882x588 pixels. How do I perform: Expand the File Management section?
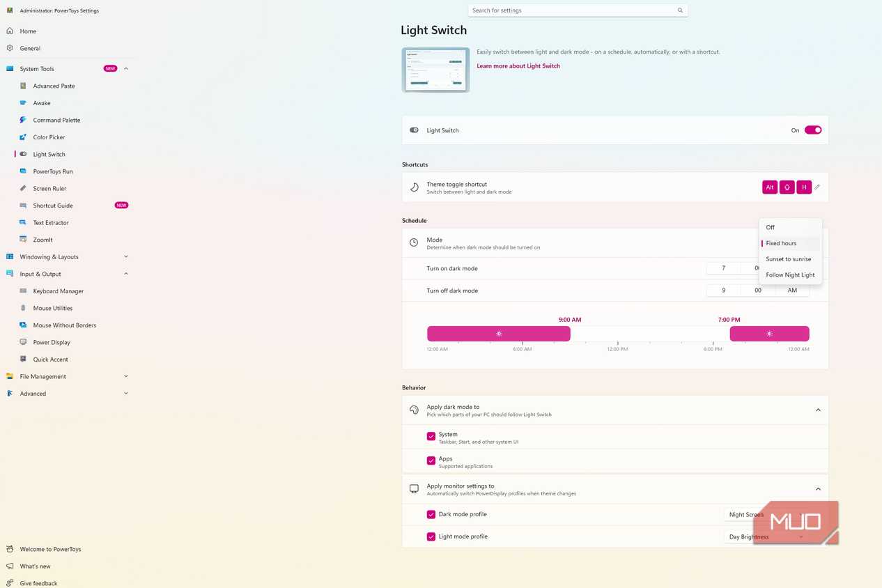click(126, 376)
